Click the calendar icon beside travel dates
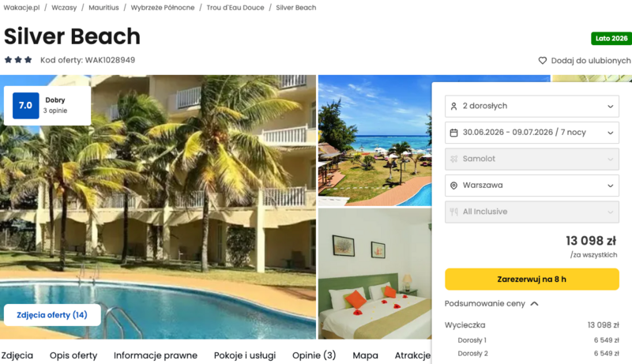632x364 pixels. coord(453,133)
